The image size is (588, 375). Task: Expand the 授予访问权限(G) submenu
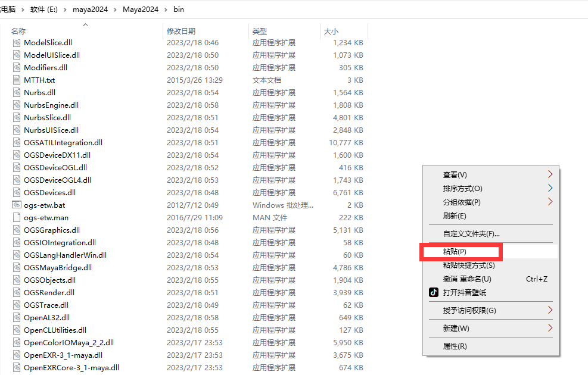[490, 310]
